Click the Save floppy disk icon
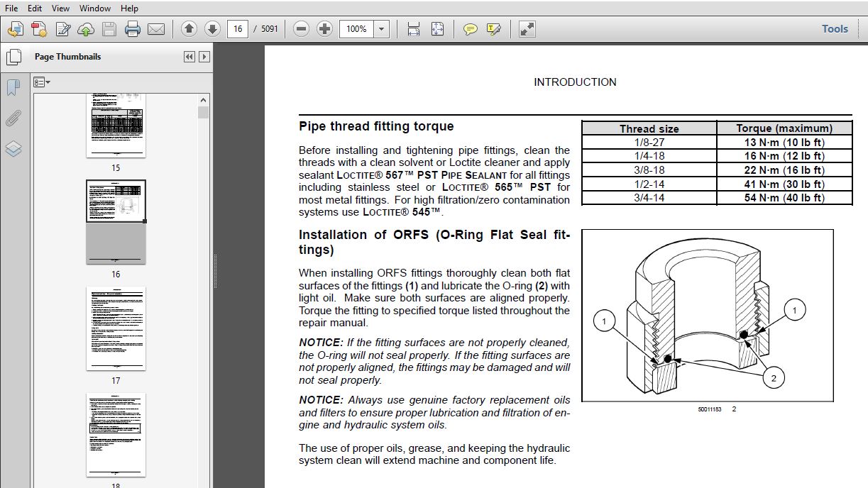 109,29
